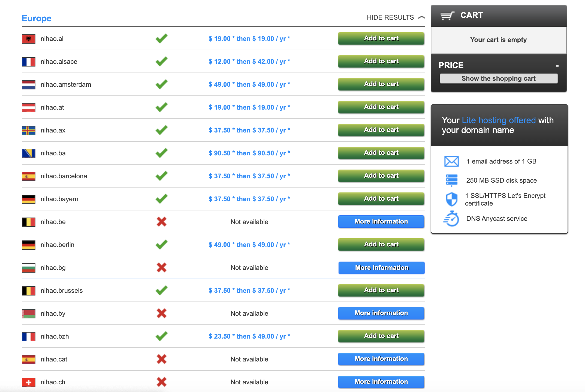Screen dimensions: 585x392
Task: Click the nihao.barcelona domain name
Action: tap(64, 176)
